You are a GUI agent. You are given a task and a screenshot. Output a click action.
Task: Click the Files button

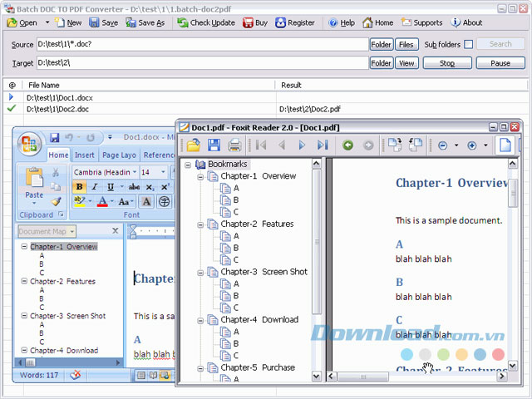406,44
